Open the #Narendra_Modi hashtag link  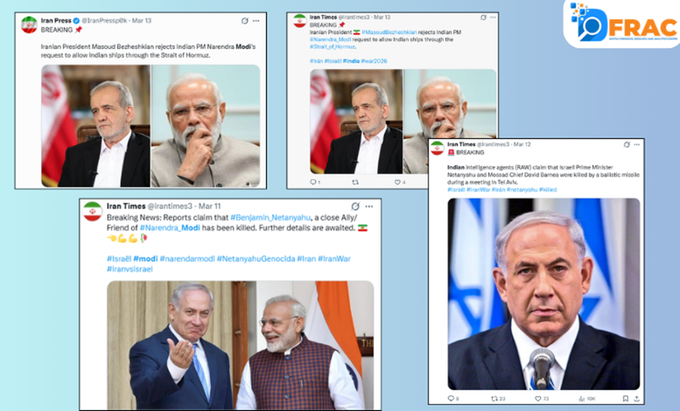170,228
